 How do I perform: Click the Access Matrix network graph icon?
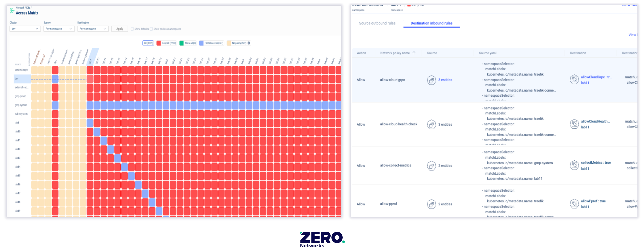(x=12, y=10)
